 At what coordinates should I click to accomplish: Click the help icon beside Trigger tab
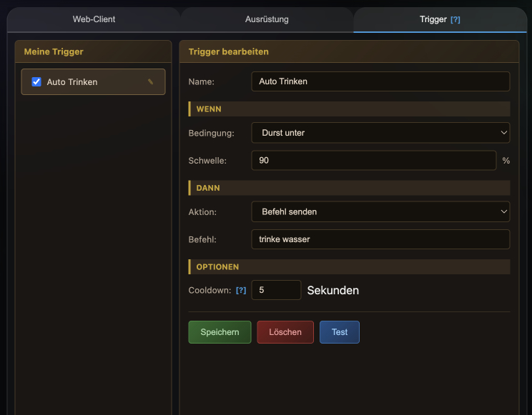[x=455, y=20]
